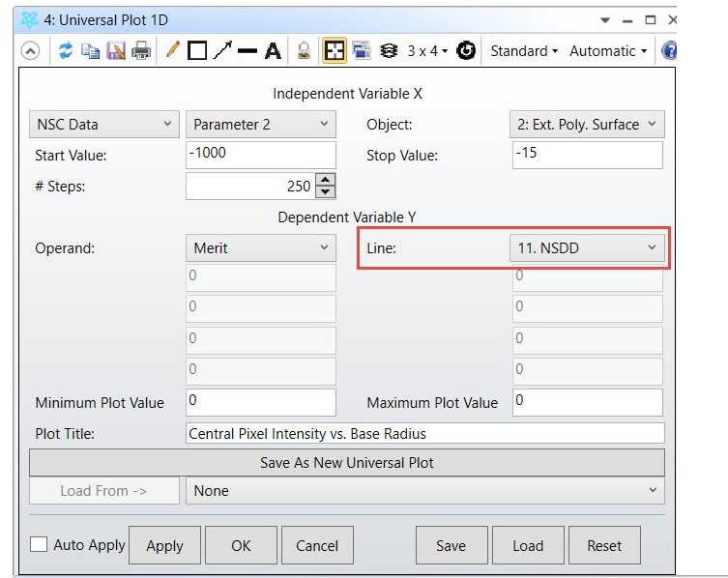Select the text annotation 'A' tool

(x=273, y=50)
